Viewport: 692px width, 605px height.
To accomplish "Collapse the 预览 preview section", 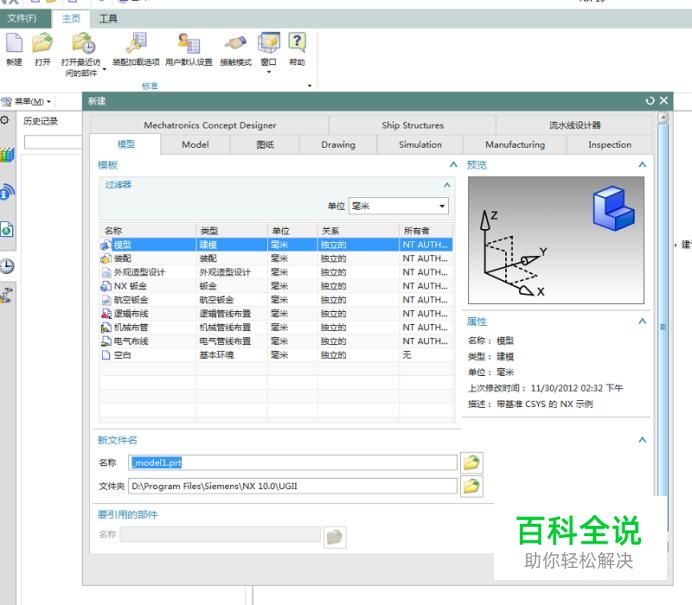I will pos(642,165).
